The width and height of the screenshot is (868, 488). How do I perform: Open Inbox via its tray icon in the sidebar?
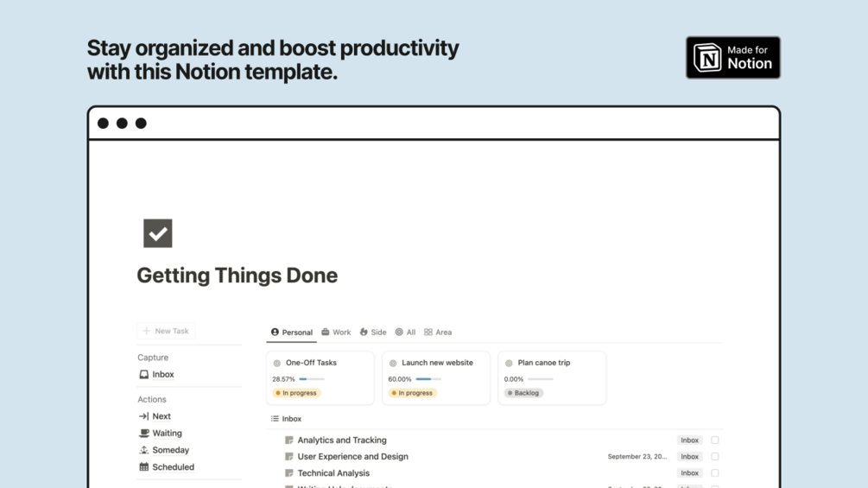144,375
